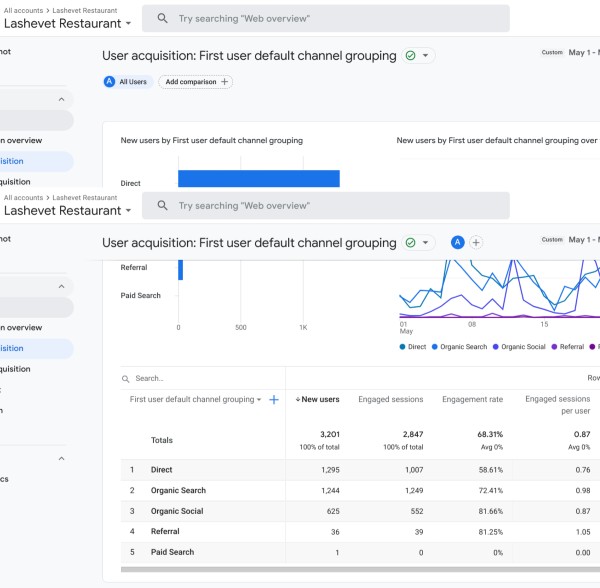Image resolution: width=600 pixels, height=588 pixels.
Task: Click the green verified checkmark icon in upper title
Action: coord(410,56)
